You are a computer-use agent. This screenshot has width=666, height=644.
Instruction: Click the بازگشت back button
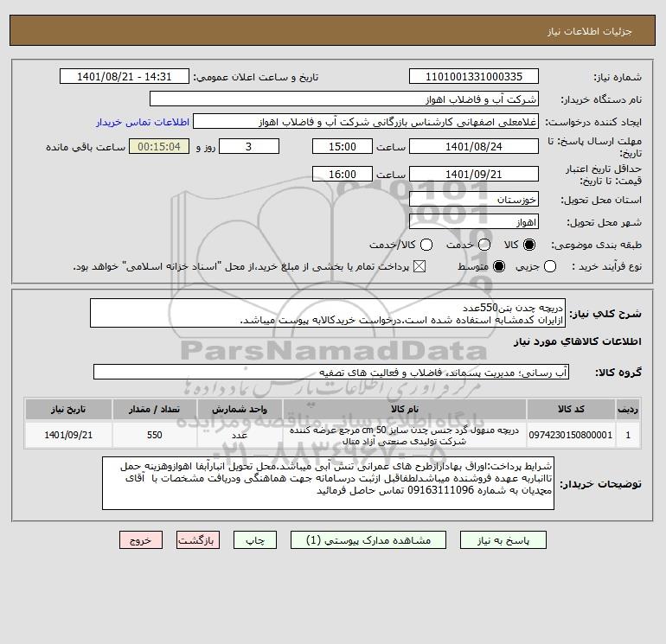point(198,540)
